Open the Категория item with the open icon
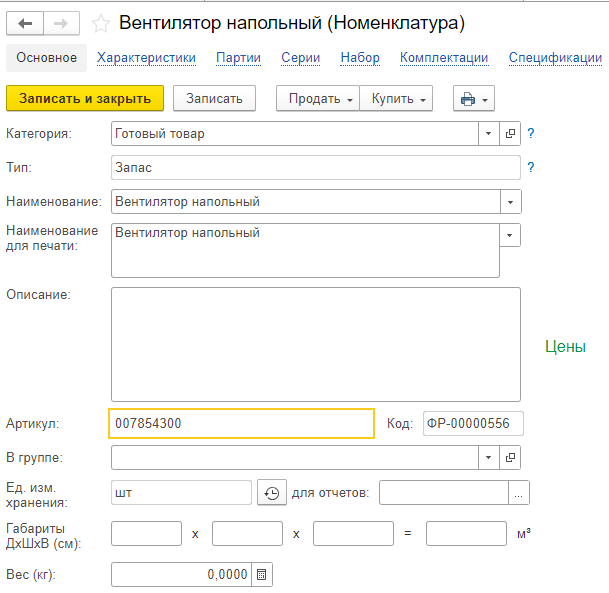The height and width of the screenshot is (593, 609). click(x=510, y=133)
